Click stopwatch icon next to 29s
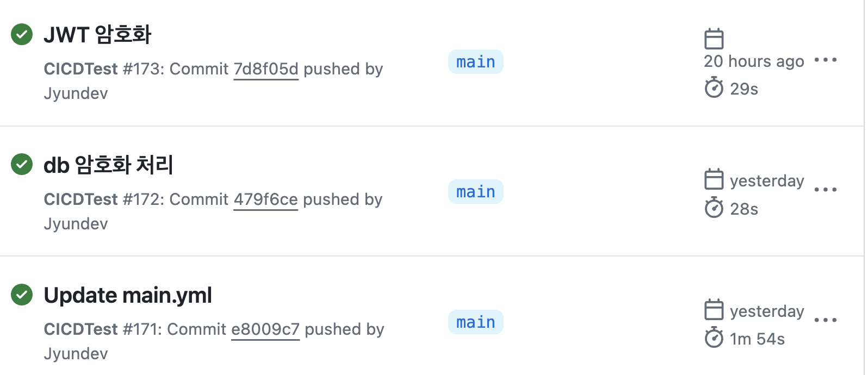Image resolution: width=868 pixels, height=375 pixels. click(714, 87)
